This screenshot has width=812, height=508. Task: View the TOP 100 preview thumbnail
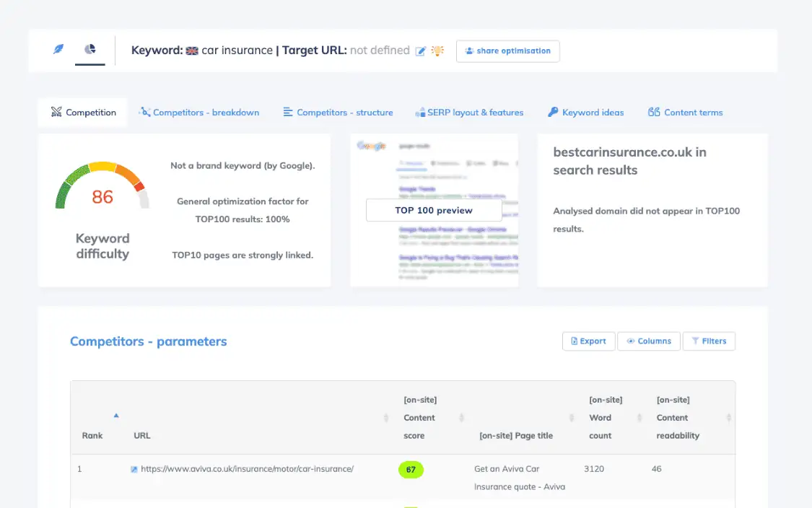tap(433, 210)
